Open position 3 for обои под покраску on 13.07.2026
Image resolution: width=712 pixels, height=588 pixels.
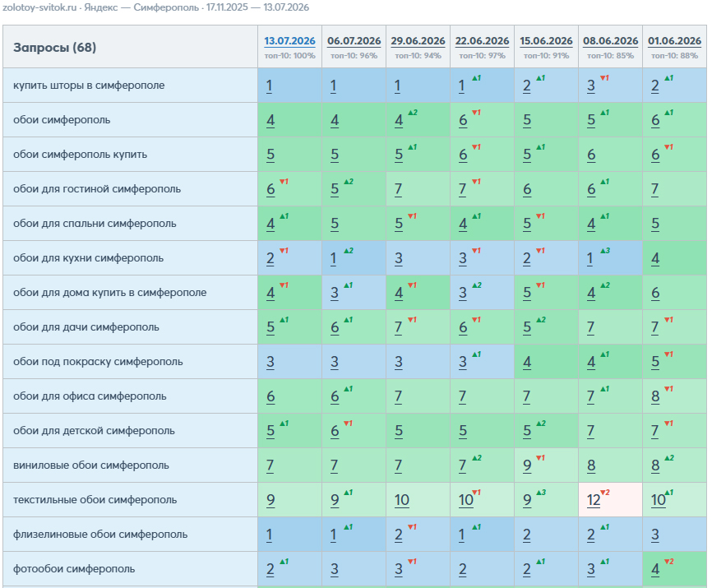pyautogui.click(x=270, y=362)
